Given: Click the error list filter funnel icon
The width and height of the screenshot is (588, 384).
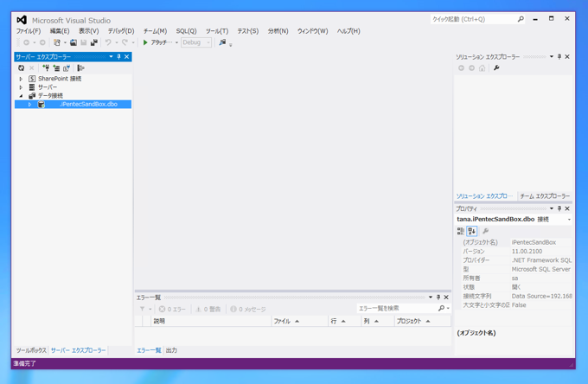Looking at the screenshot, I should [142, 309].
